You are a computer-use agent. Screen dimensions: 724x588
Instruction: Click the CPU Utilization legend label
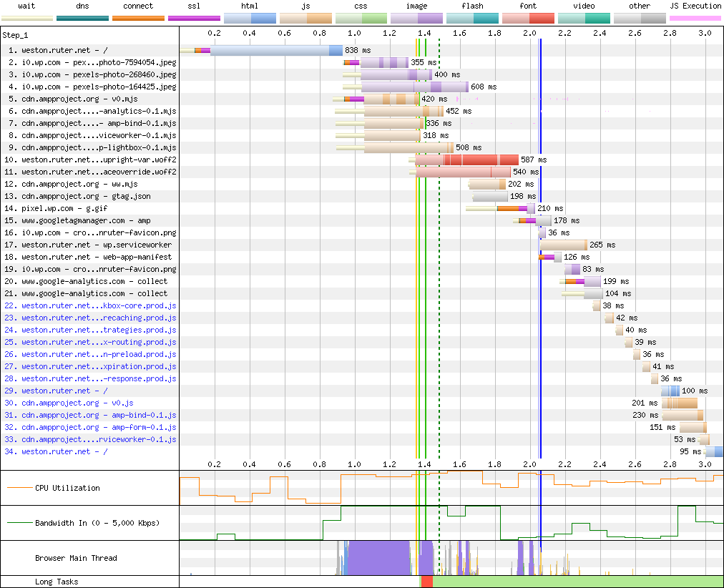(67, 488)
